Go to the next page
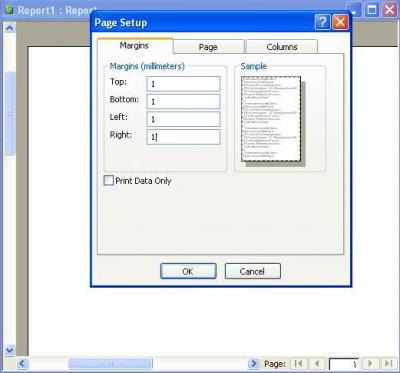This screenshot has width=400, height=373. 370,363
